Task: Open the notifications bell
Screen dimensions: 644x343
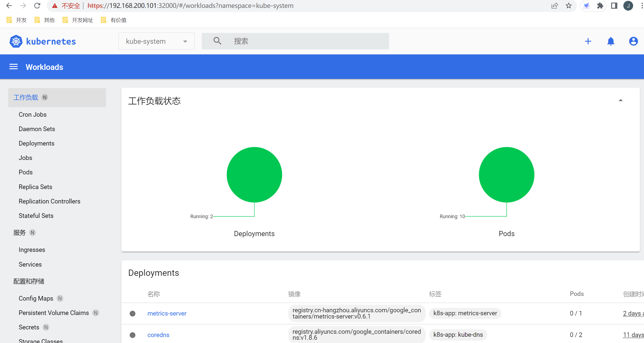Action: pos(611,41)
